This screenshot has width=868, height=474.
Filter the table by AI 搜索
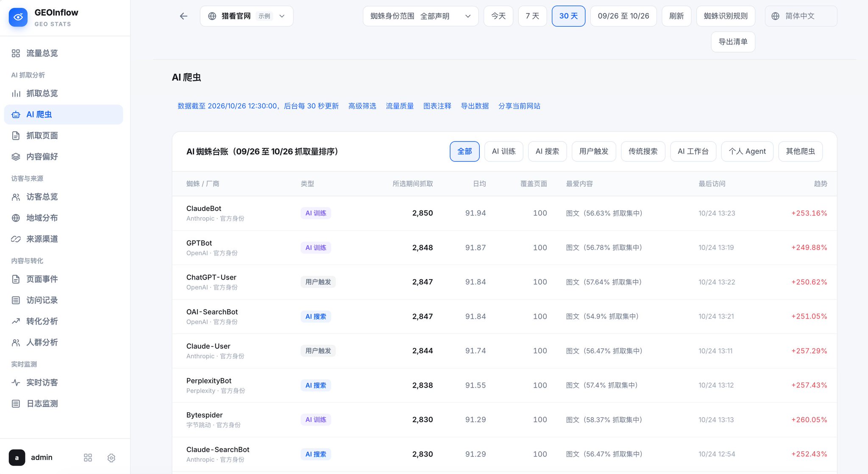547,151
